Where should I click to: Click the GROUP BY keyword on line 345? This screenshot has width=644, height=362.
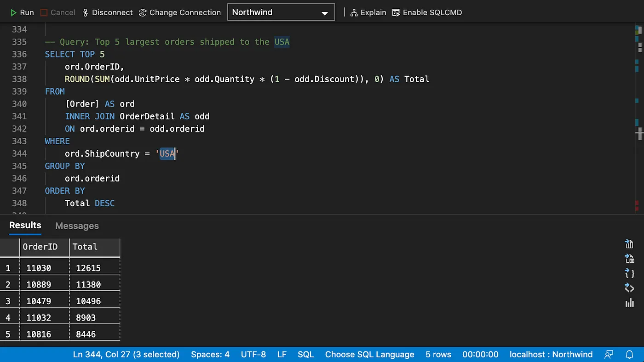coord(65,166)
